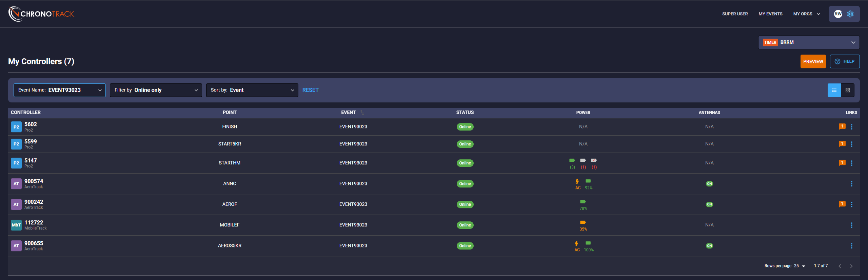
Task: Switch to list view layout
Action: (834, 90)
